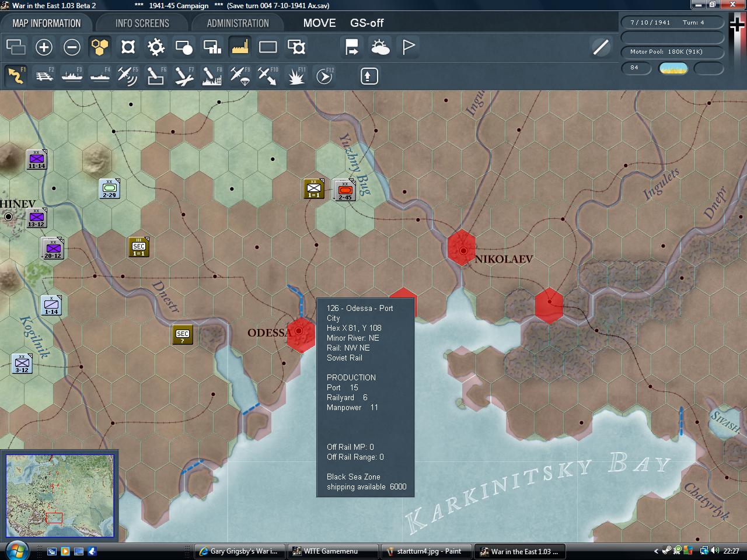Select the F10 air transfer mode
The image size is (747, 560).
[268, 76]
